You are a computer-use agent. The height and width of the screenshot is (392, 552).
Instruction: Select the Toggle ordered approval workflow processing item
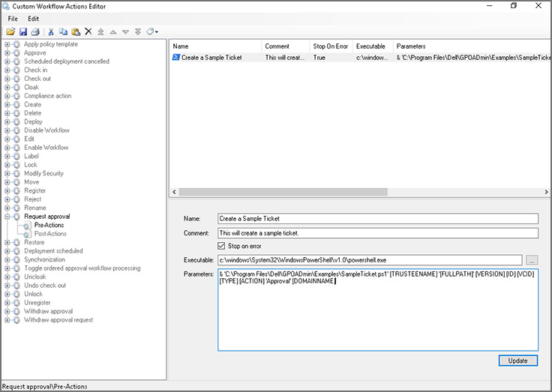coord(82,268)
